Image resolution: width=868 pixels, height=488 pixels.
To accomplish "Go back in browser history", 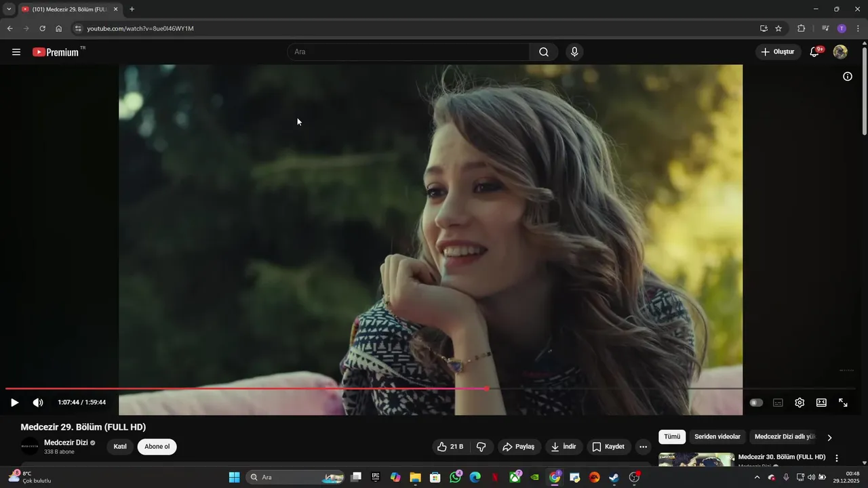I will click(9, 28).
